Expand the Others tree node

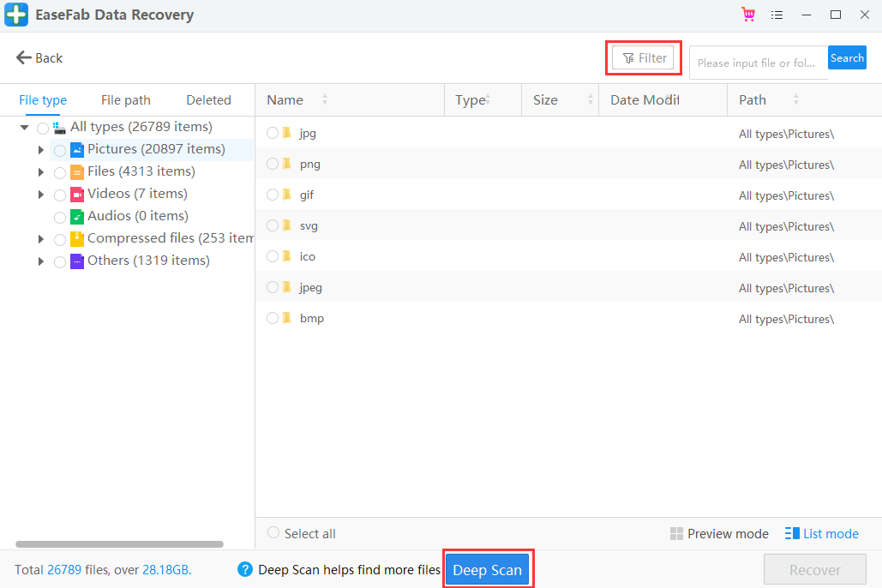pyautogui.click(x=40, y=261)
